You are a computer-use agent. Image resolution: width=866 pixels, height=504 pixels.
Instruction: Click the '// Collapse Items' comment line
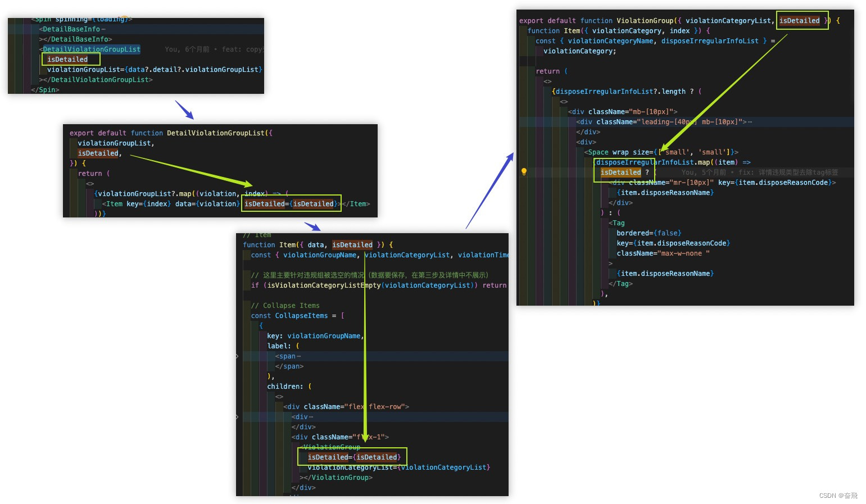[285, 305]
